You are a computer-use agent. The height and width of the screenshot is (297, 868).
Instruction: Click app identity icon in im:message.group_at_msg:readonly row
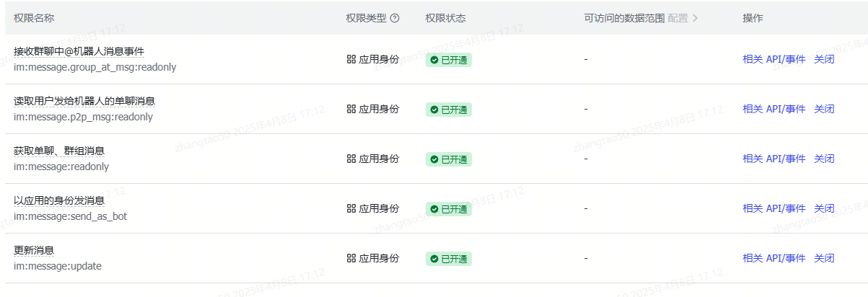click(x=351, y=60)
